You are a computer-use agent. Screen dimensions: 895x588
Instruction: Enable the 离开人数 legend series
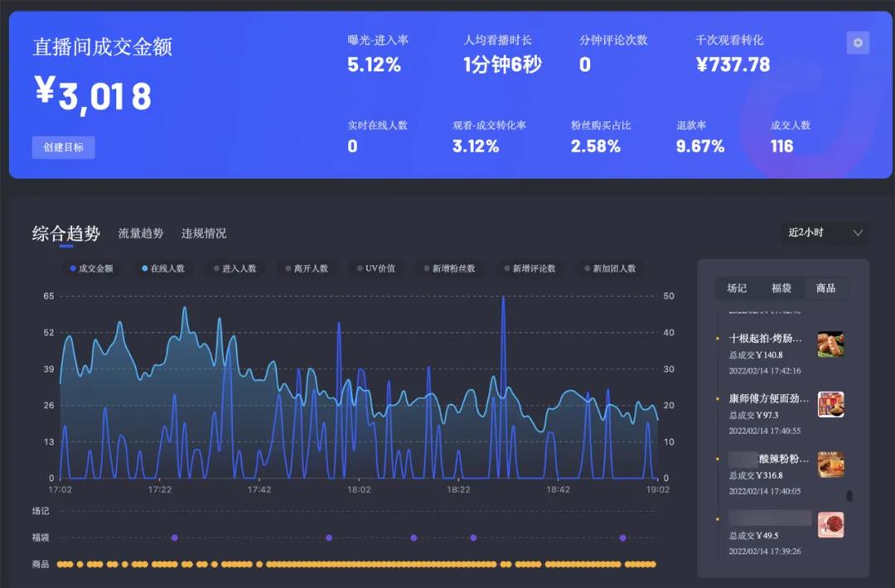[x=307, y=268]
